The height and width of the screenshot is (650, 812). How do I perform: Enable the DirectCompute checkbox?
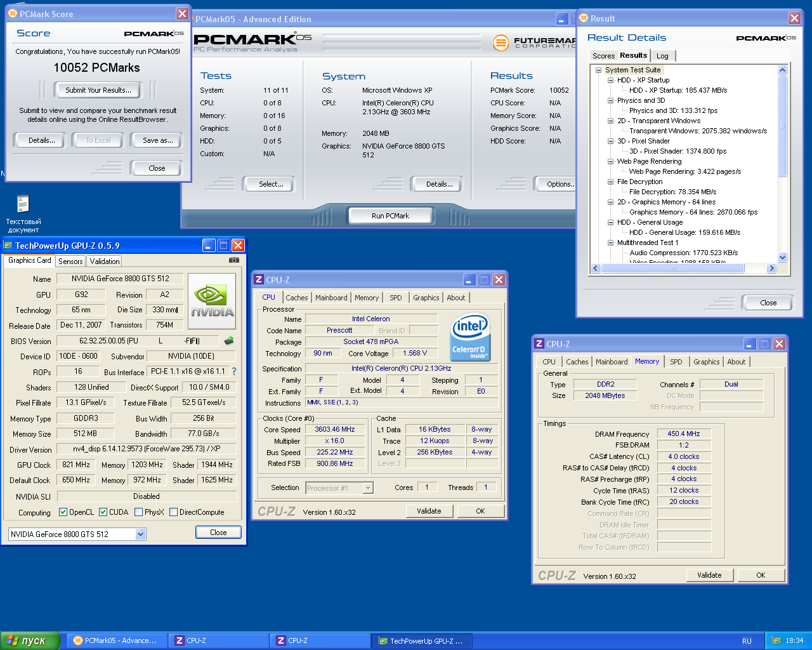(x=173, y=512)
